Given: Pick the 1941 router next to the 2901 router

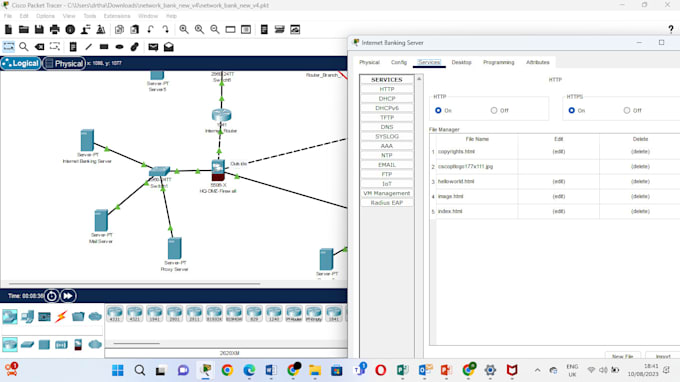Looking at the screenshot, I should (x=154, y=313).
